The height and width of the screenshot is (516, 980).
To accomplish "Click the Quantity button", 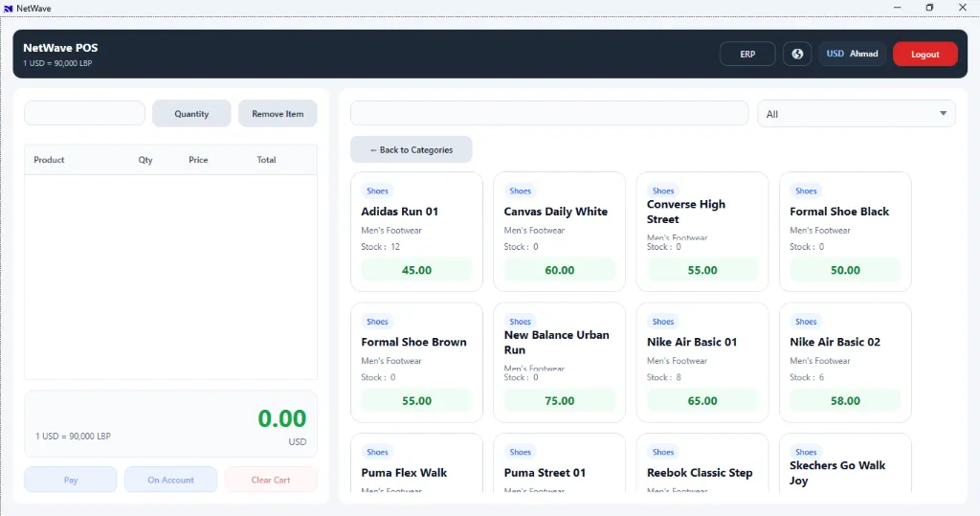I will click(191, 114).
